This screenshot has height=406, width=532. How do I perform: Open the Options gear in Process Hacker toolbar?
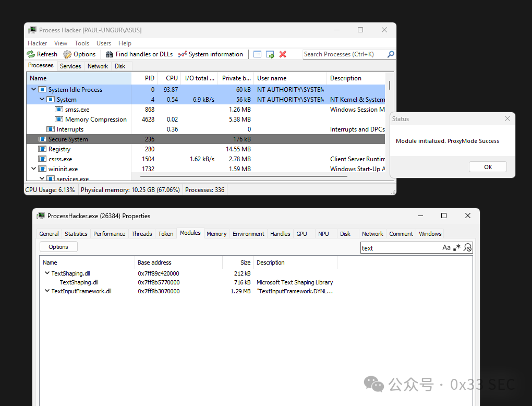pos(79,54)
